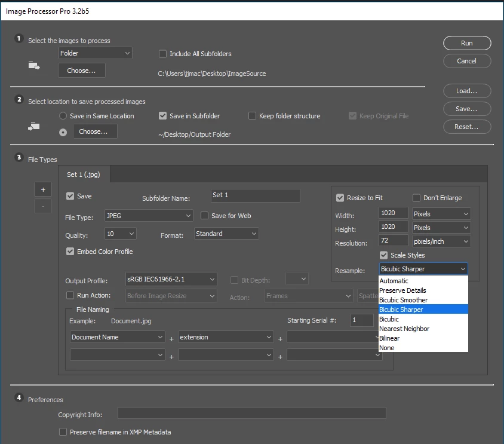Select the custom location radio button beside Choose
The height and width of the screenshot is (444, 504).
point(63,132)
